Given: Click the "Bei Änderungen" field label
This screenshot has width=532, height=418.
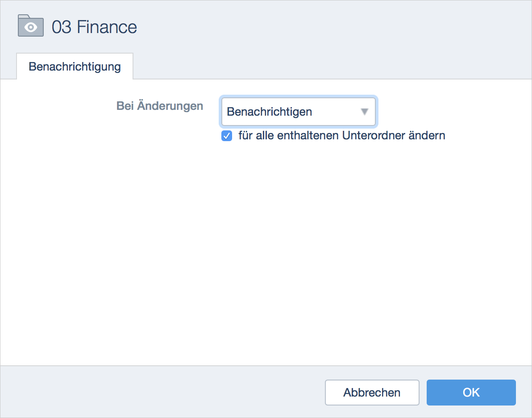Looking at the screenshot, I should (x=159, y=106).
